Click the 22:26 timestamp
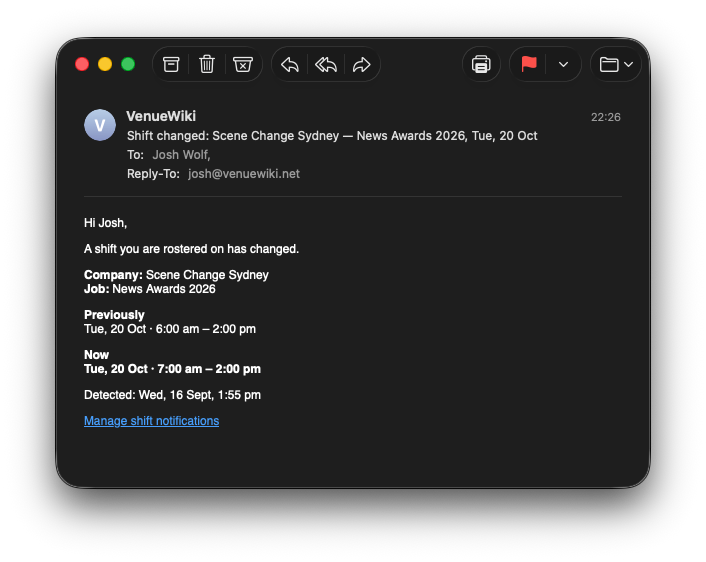The image size is (706, 562). [x=606, y=117]
